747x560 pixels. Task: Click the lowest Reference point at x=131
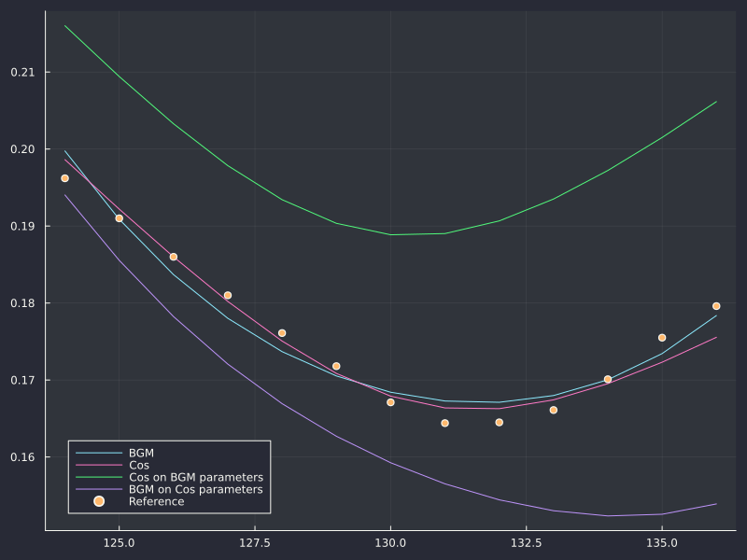pyautogui.click(x=445, y=423)
